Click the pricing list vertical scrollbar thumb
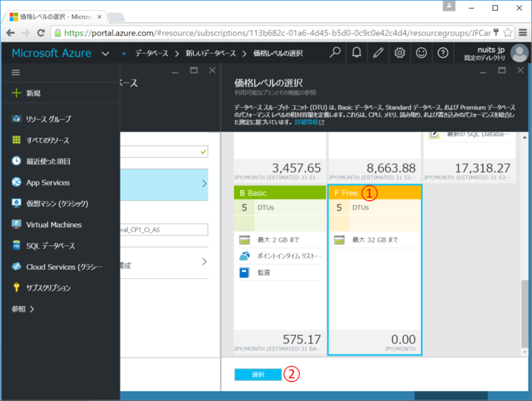 pyautogui.click(x=525, y=314)
